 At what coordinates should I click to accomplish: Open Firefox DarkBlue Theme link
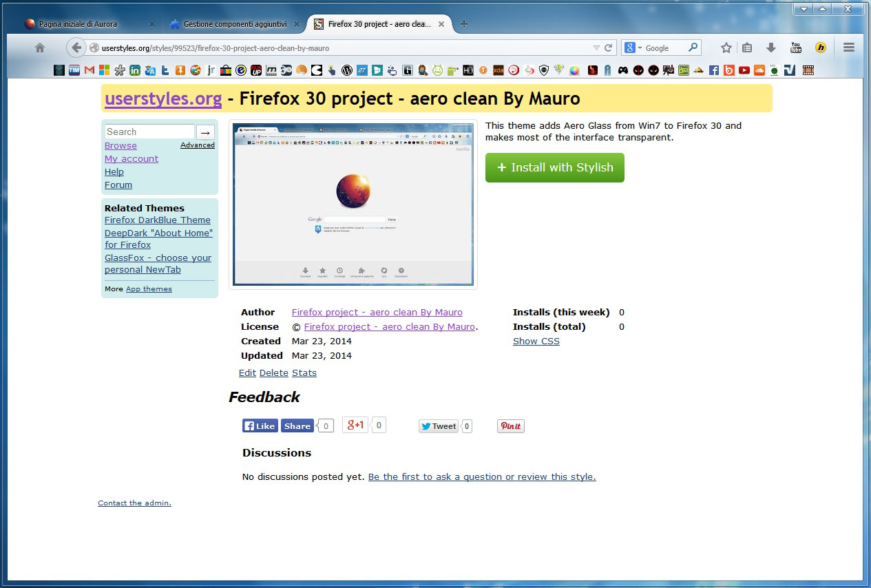coord(158,220)
